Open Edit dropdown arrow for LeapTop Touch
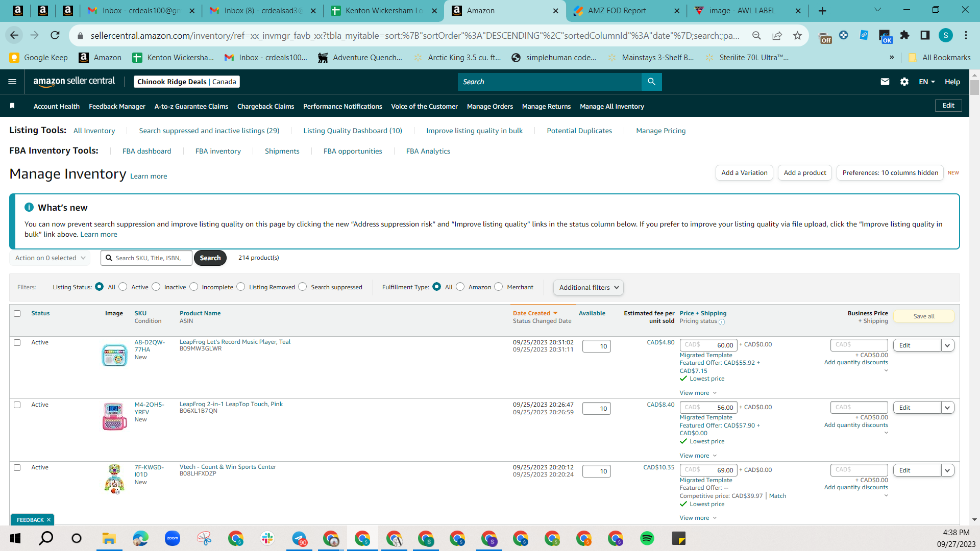Screen dimensions: 980x551 [948, 408]
